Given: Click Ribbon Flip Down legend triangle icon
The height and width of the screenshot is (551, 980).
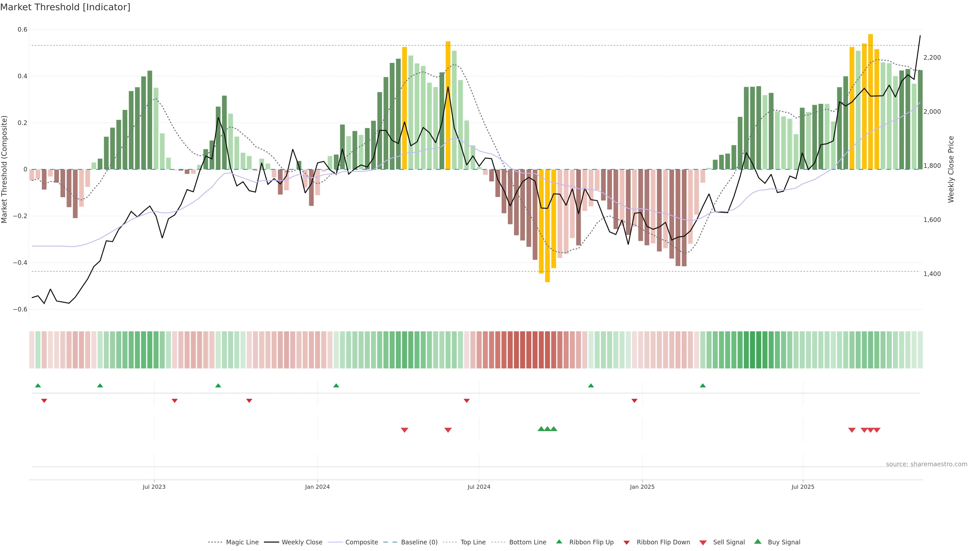Looking at the screenshot, I should tap(627, 543).
